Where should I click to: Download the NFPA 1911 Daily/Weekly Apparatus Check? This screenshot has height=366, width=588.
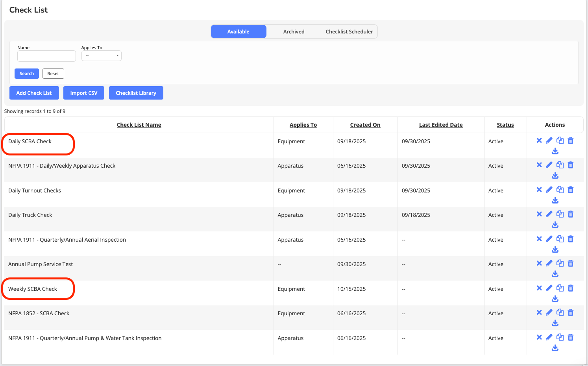tap(555, 176)
